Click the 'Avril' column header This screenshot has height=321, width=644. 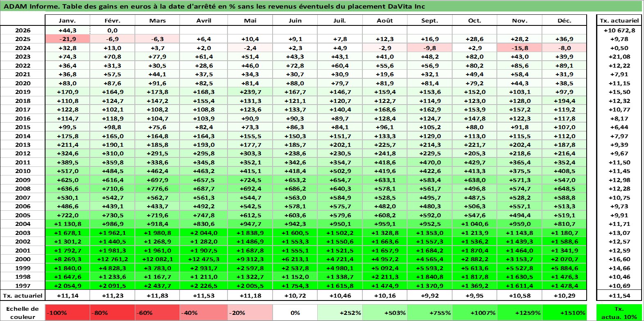pyautogui.click(x=204, y=20)
